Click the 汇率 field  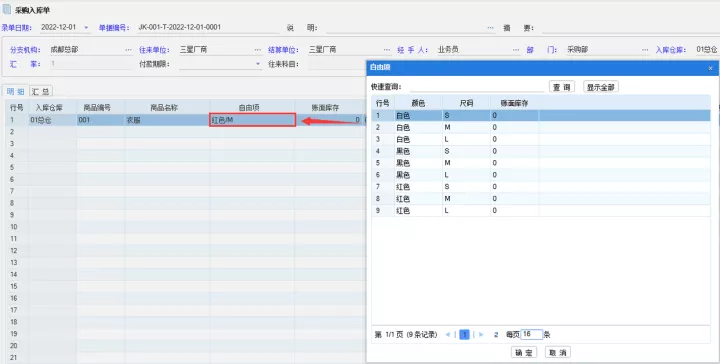click(x=91, y=64)
